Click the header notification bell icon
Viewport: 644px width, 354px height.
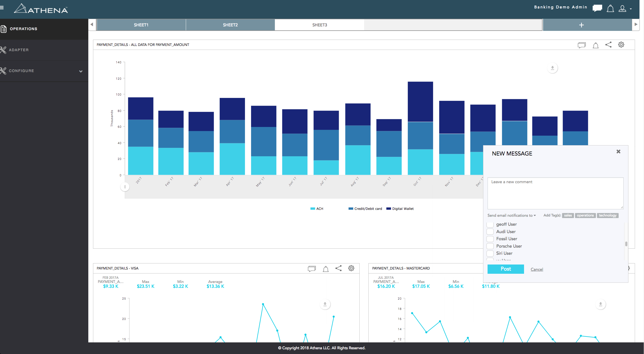click(610, 9)
